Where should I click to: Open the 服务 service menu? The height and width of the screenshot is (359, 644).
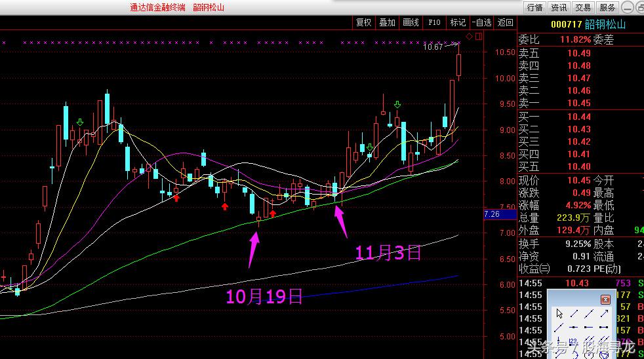point(607,8)
